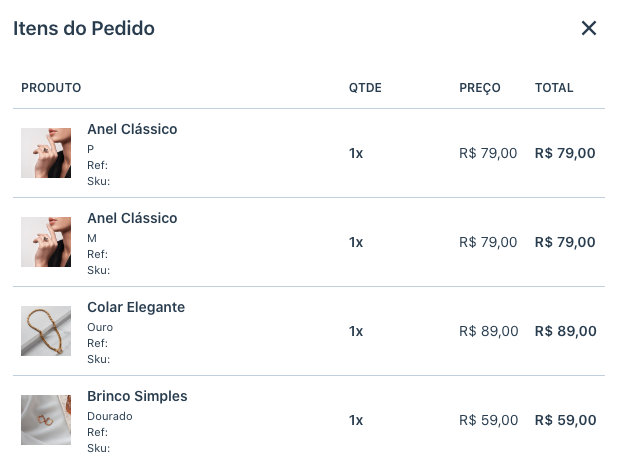Click the Brinco Simples total R$ 59,00
Image resolution: width=622 pixels, height=469 pixels.
coord(565,420)
